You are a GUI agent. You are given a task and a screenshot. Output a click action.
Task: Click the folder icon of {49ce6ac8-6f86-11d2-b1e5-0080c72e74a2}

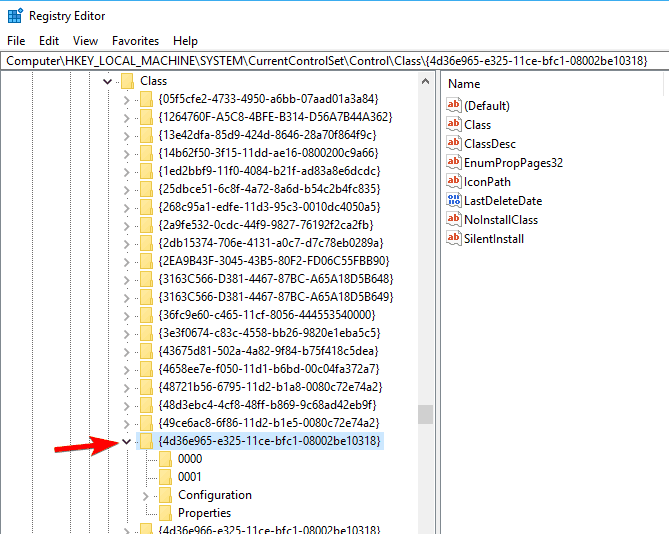tap(146, 423)
